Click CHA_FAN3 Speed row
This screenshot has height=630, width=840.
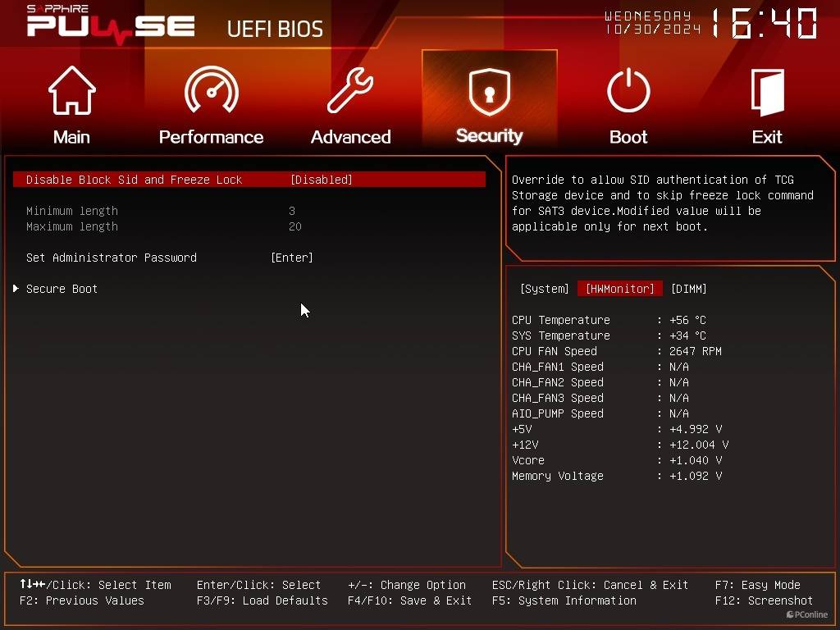tap(600, 398)
